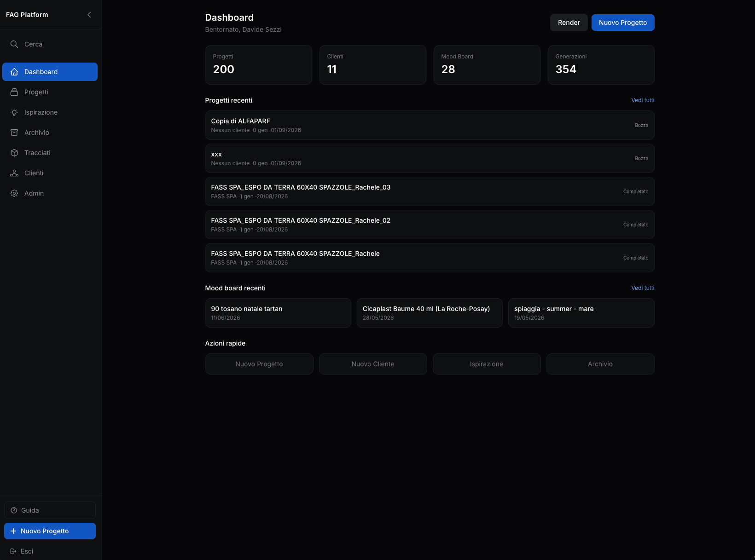Click the Bozza status on Copia di ALFAPARF
Image resolution: width=755 pixels, height=560 pixels.
click(x=642, y=125)
